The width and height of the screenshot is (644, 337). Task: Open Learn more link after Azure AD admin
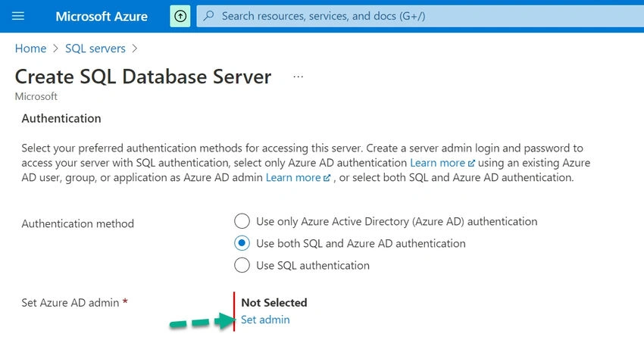coord(299,178)
